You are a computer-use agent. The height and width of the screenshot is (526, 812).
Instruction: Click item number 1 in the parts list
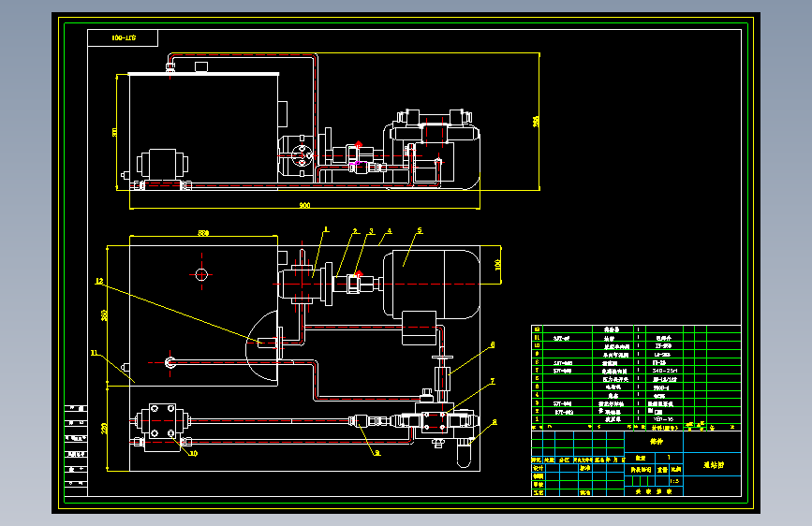pyautogui.click(x=537, y=418)
